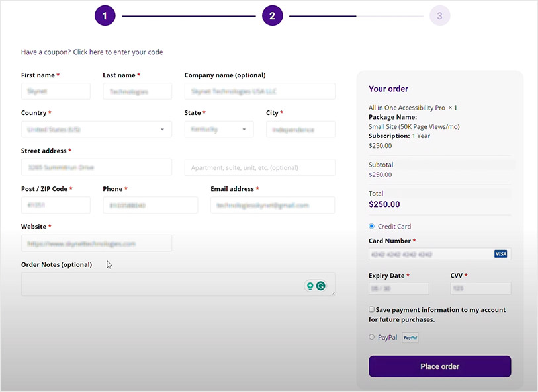Click the Card Number input field
Screen dimensions: 538x392
(x=430, y=253)
